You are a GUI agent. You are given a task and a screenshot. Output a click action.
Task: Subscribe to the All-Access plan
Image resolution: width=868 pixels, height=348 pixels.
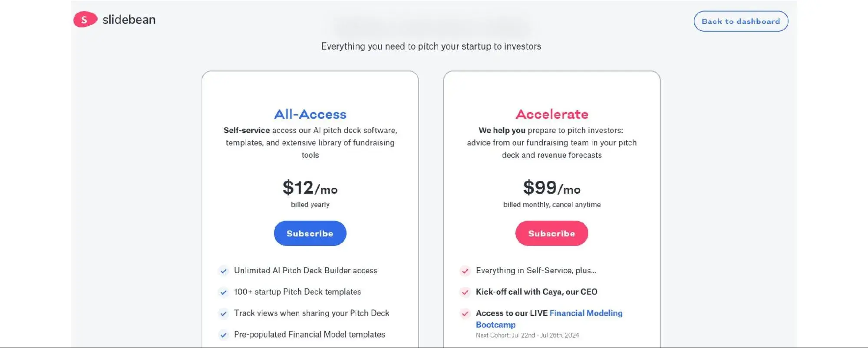(x=310, y=233)
